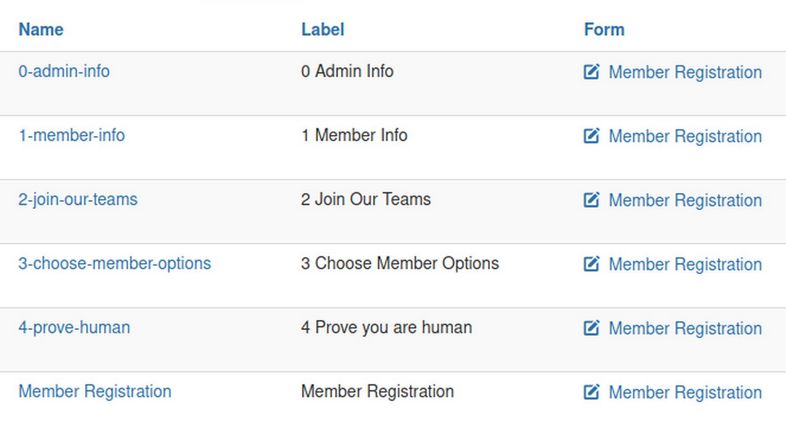Click edit icon in 4-prove-human row
Image resolution: width=786 pixels, height=427 pixels.
[x=592, y=328]
